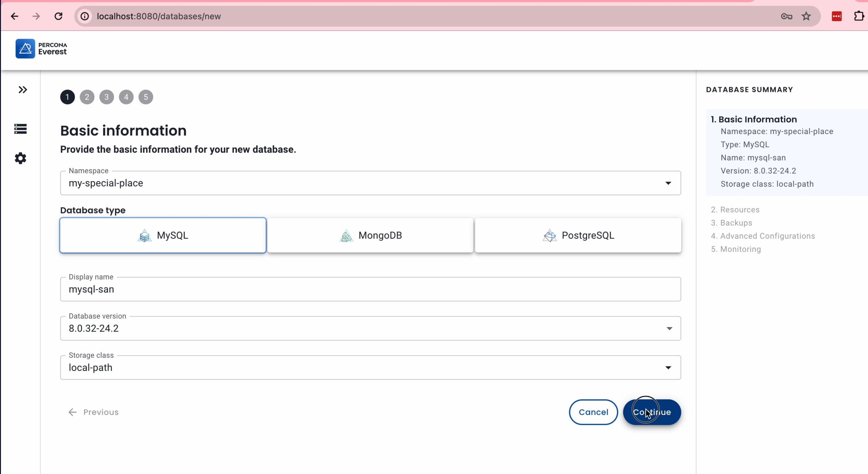The image size is (868, 474).
Task: Open the Namespace dropdown
Action: click(370, 183)
